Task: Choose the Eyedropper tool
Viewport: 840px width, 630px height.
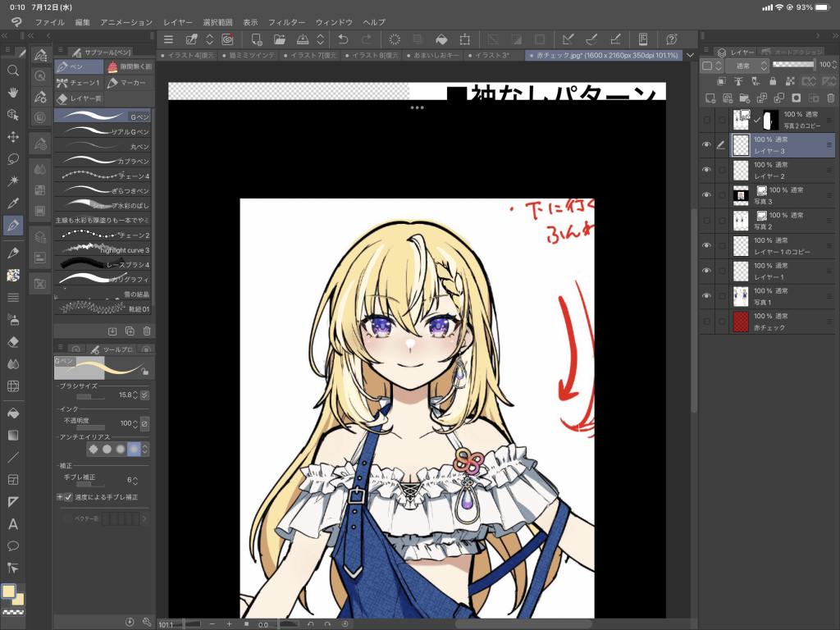Action: pos(13,203)
